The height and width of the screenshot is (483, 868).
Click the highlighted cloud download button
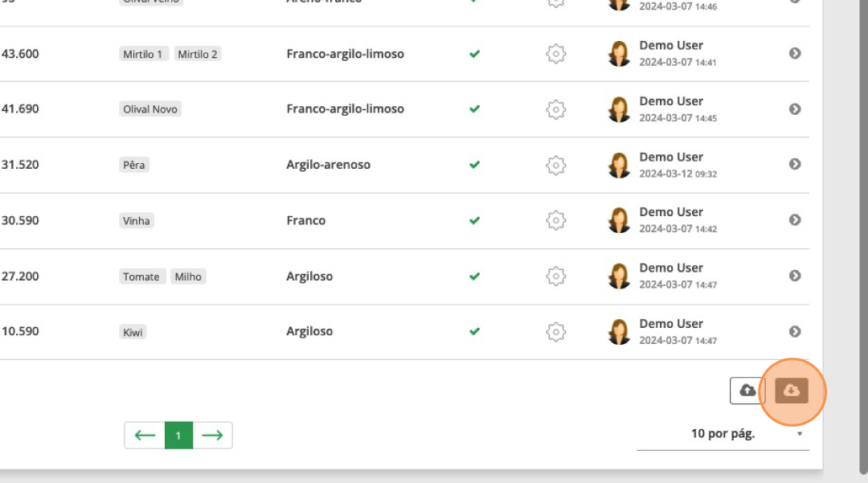pos(792,391)
